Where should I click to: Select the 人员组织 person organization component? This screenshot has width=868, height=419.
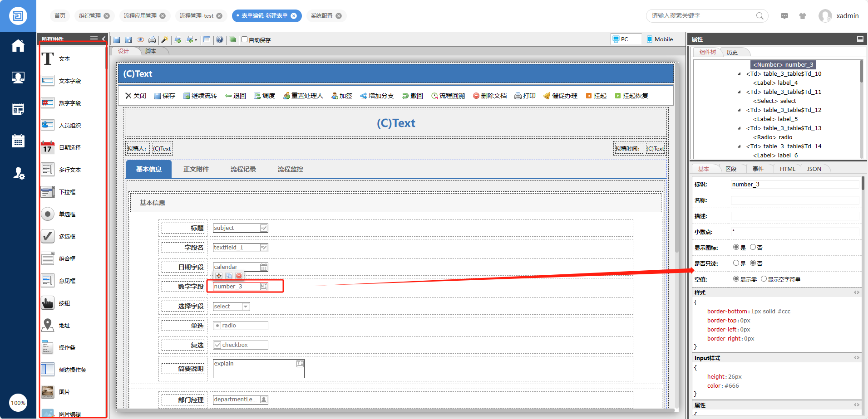(x=48, y=125)
